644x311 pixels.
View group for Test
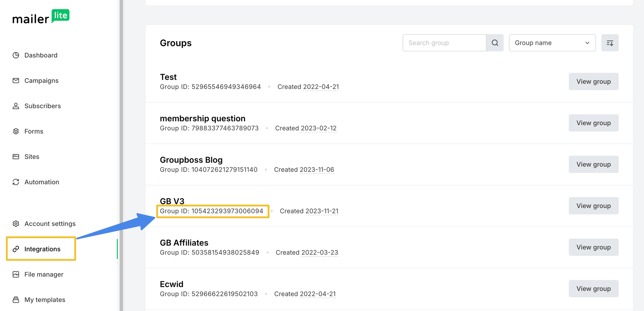coord(593,81)
